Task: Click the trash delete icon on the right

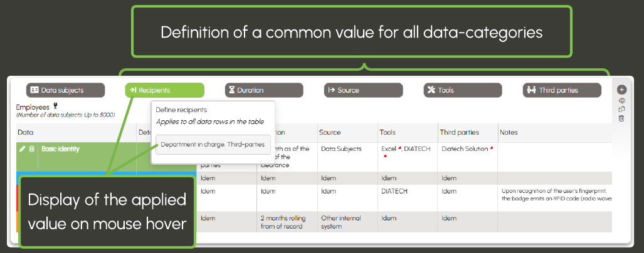Action: pyautogui.click(x=621, y=118)
